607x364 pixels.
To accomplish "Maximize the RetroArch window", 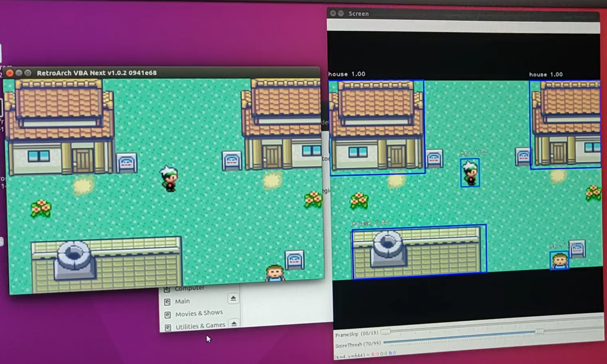I will coord(28,73).
